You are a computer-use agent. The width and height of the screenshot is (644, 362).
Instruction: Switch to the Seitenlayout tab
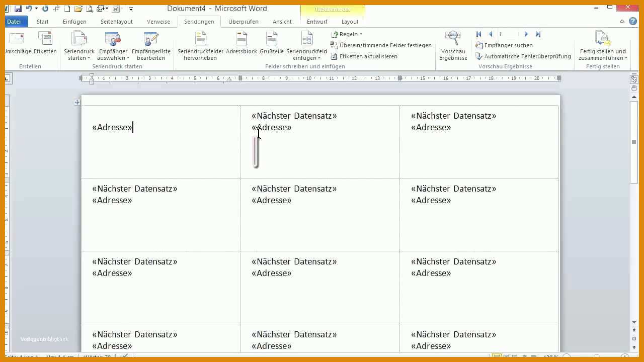[x=117, y=22]
